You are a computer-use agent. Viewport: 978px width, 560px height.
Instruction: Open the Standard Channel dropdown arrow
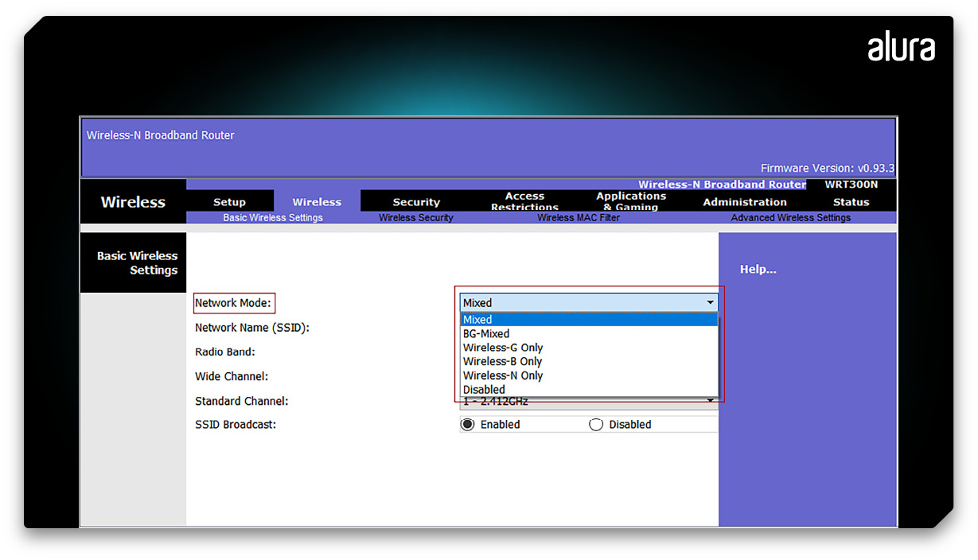[710, 401]
